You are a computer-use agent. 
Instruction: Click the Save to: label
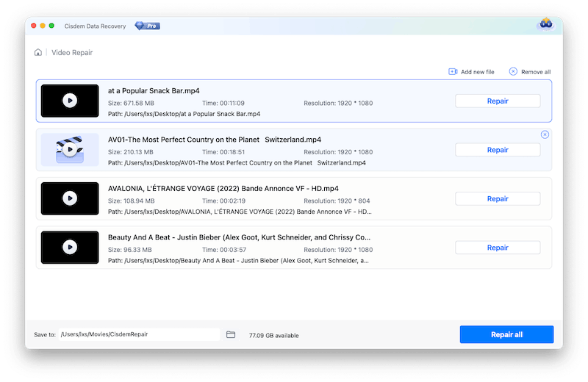click(45, 335)
